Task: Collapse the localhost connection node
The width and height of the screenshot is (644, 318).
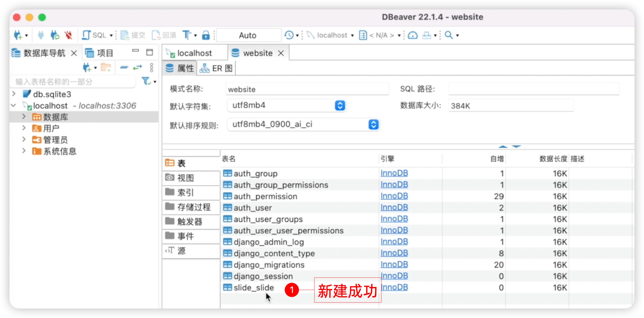Action: pyautogui.click(x=13, y=105)
